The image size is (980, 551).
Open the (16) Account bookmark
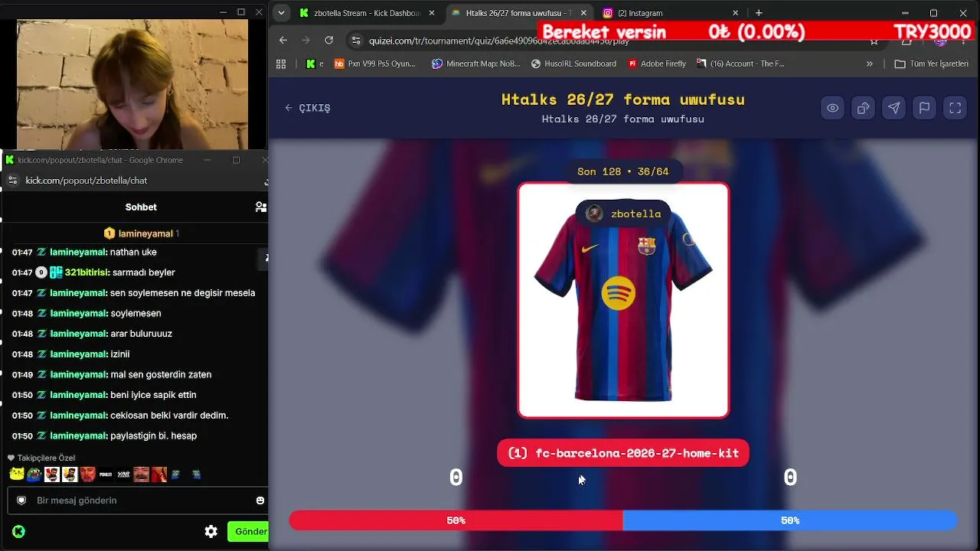(x=740, y=64)
